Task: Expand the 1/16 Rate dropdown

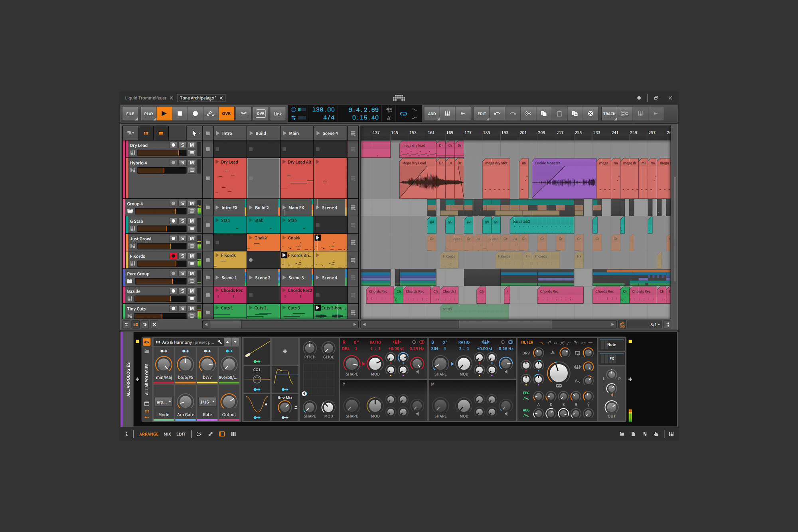Action: coord(207,402)
